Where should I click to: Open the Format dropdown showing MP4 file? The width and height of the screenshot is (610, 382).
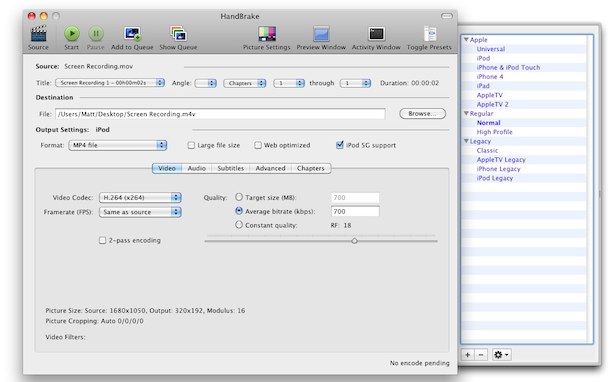pos(117,145)
